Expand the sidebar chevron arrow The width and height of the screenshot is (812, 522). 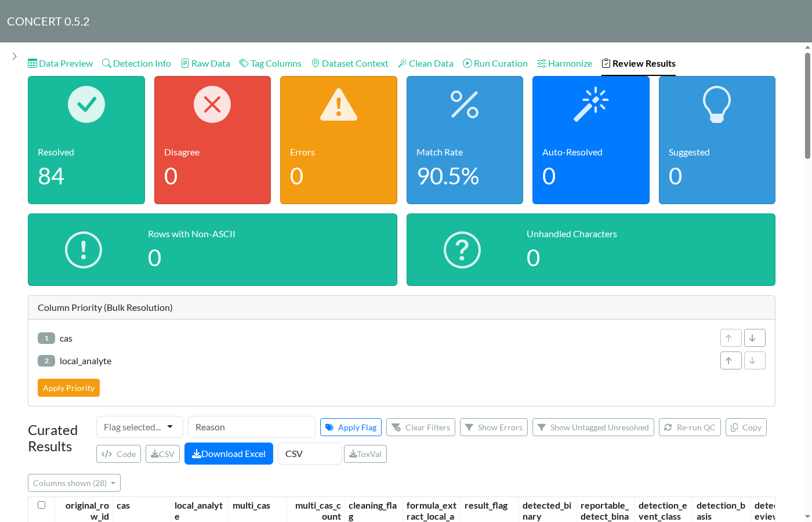[14, 56]
